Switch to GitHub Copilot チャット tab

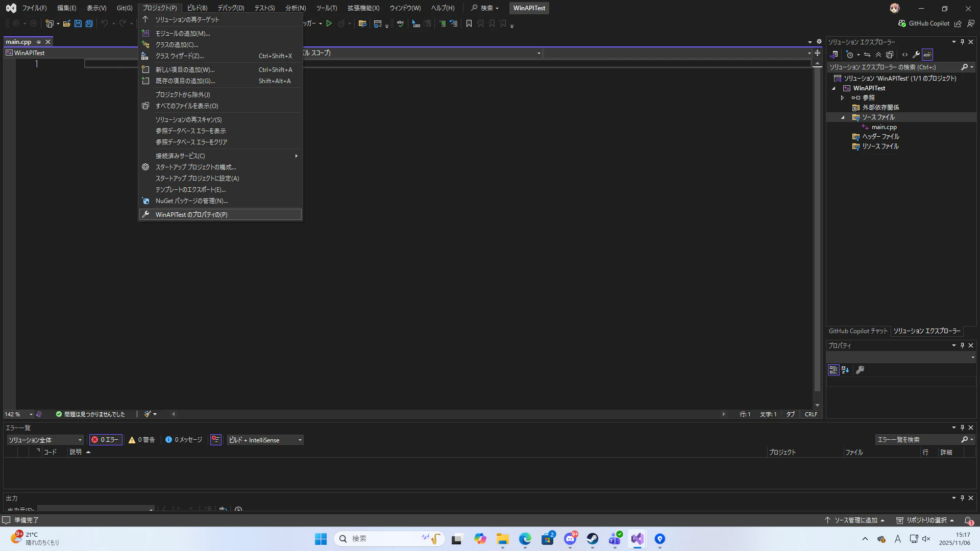click(x=858, y=331)
